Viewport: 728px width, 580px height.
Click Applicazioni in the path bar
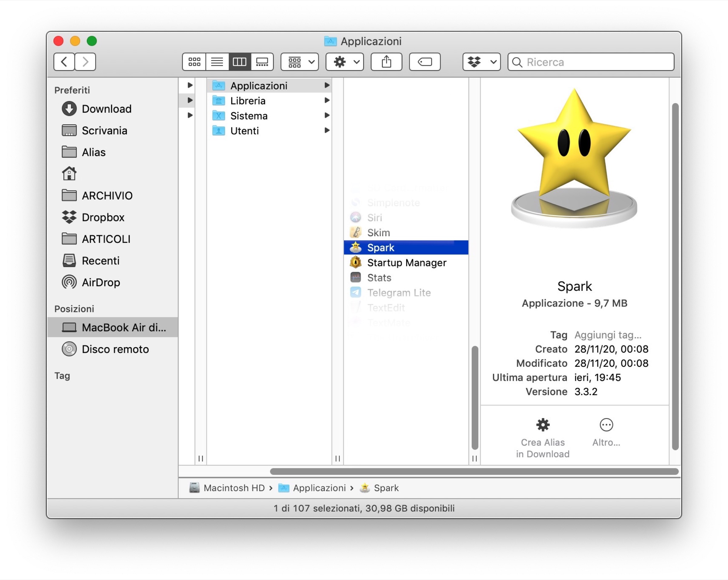point(319,488)
